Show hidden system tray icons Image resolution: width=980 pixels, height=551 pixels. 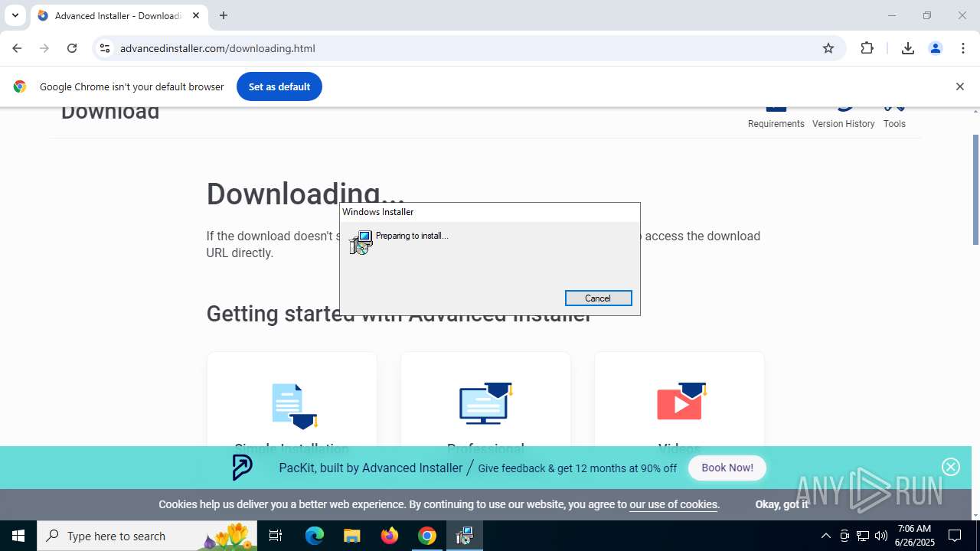pyautogui.click(x=825, y=536)
